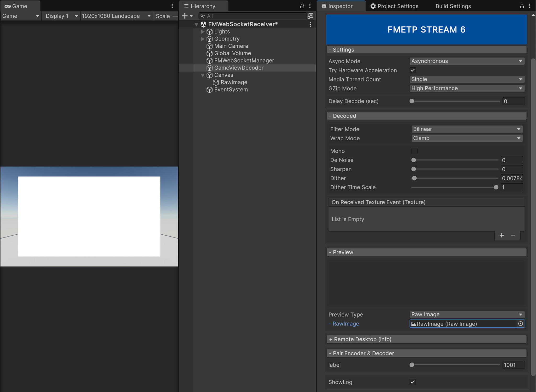Image resolution: width=536 pixels, height=392 pixels.
Task: Expand the Lights object in the Hierarchy
Action: [x=203, y=32]
